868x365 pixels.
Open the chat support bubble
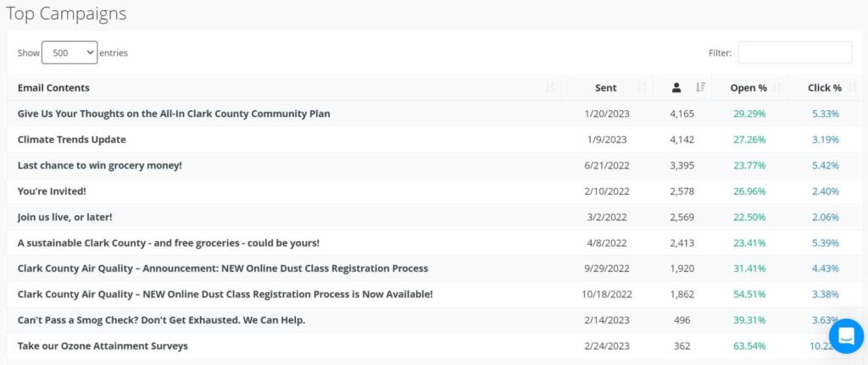[x=845, y=335]
